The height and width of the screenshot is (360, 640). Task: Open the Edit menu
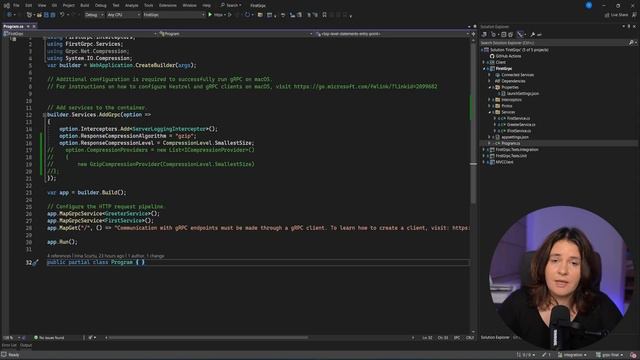pyautogui.click(x=28, y=5)
